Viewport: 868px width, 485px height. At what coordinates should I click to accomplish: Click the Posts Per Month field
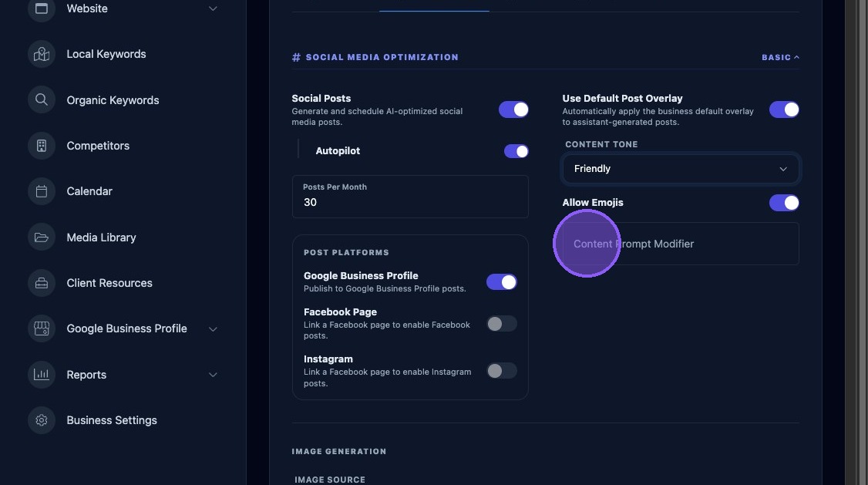(410, 197)
